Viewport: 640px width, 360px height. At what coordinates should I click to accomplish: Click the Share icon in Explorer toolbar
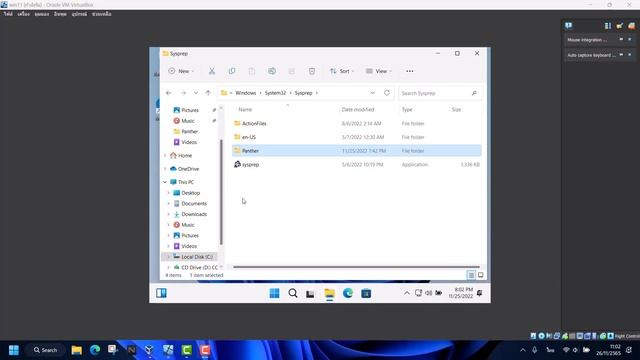click(291, 71)
